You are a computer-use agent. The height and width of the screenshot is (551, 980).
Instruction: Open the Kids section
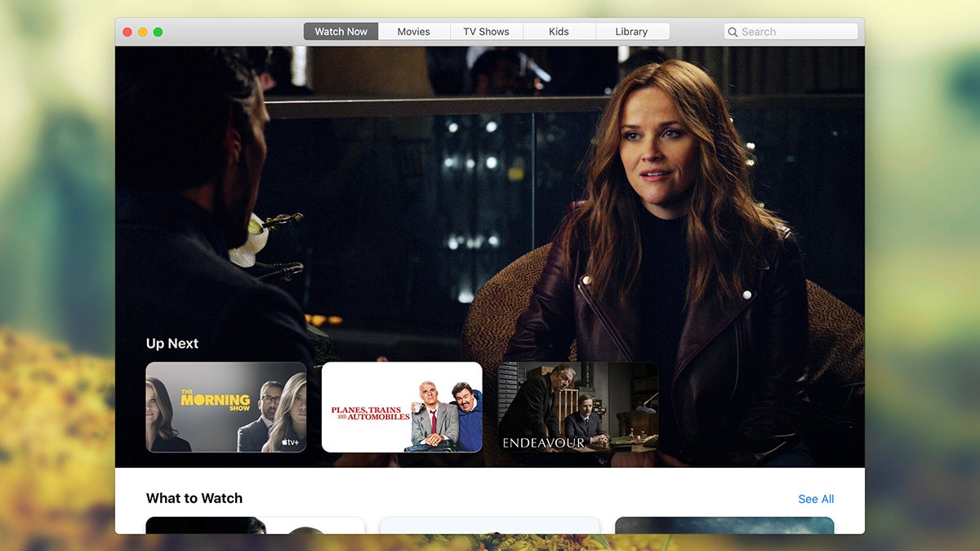[559, 31]
